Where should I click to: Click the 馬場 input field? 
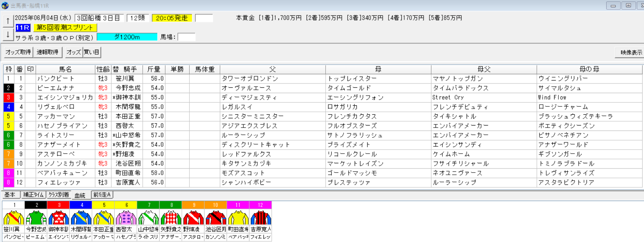pos(187,37)
